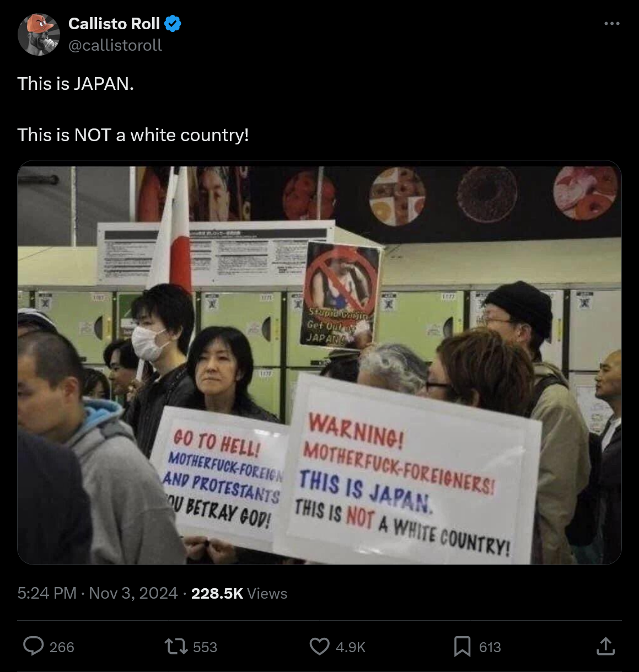This screenshot has width=639, height=672.
Task: Select the tweet text 'This is JAPAN.'
Action: coord(76,84)
